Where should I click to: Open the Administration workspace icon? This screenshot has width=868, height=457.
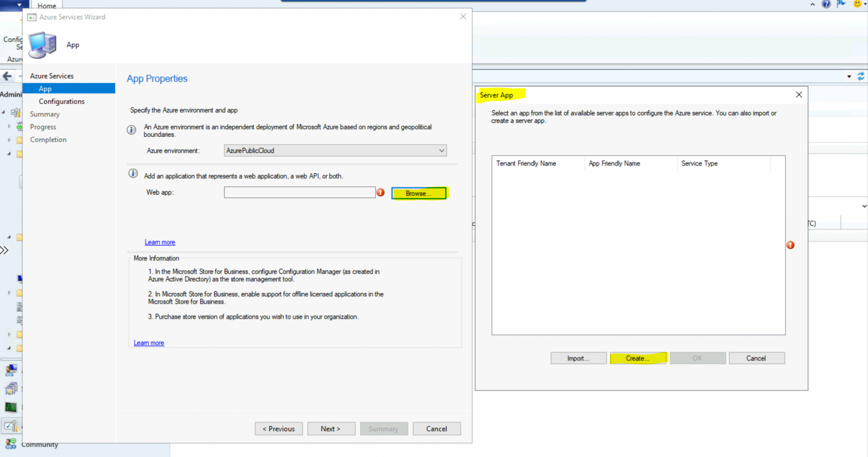(11, 426)
